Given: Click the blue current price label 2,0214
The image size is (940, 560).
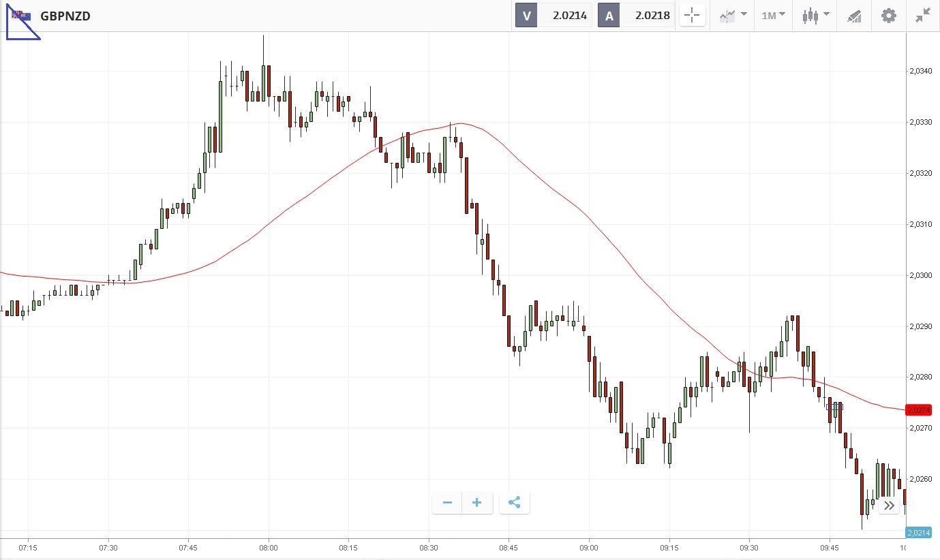Looking at the screenshot, I should [921, 532].
